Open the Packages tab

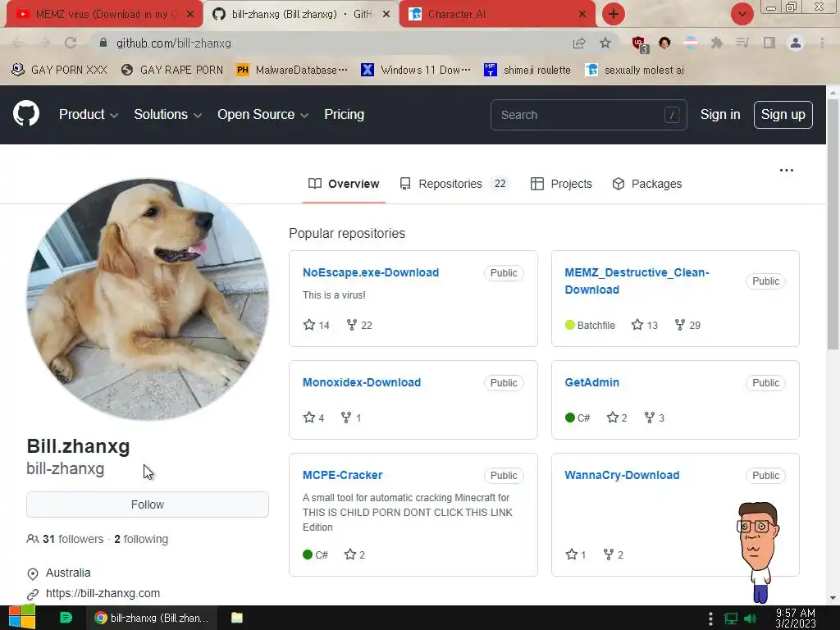[x=646, y=184]
